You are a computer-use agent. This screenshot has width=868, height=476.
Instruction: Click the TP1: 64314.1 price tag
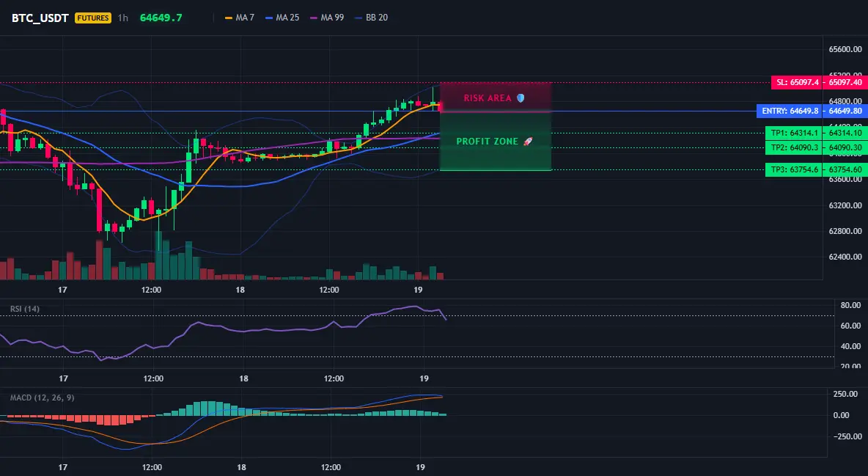(794, 133)
